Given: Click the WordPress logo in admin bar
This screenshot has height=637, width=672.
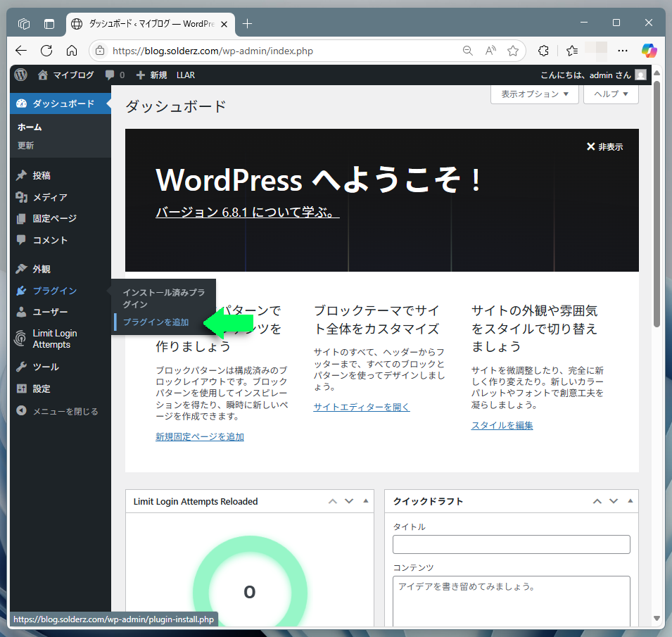Looking at the screenshot, I should [x=21, y=75].
